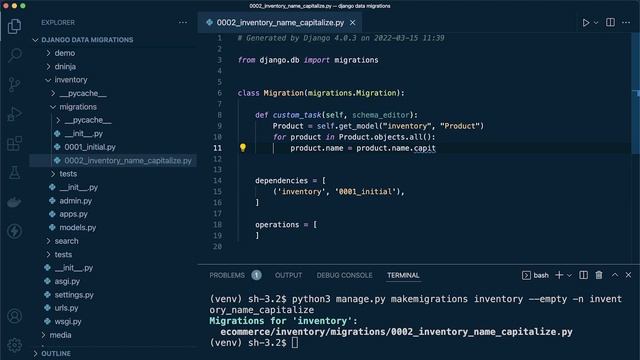
Task: Open settings.py file
Action: [x=74, y=295]
